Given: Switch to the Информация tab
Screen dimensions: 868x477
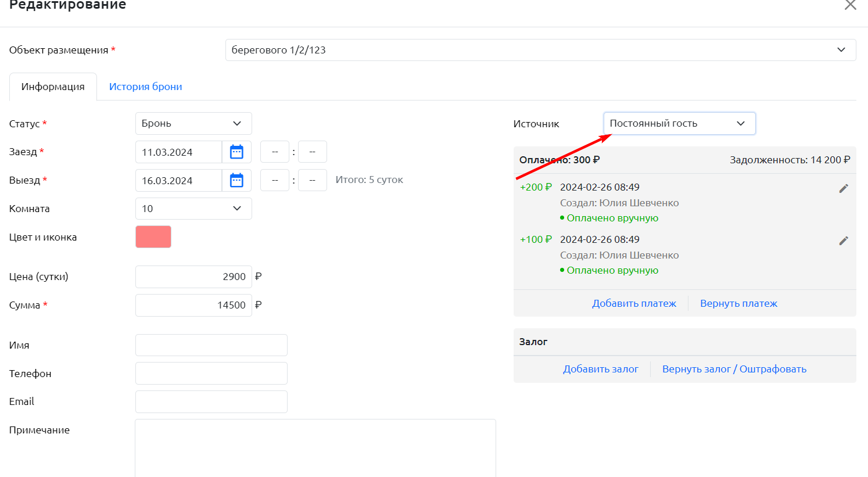Looking at the screenshot, I should (x=53, y=87).
